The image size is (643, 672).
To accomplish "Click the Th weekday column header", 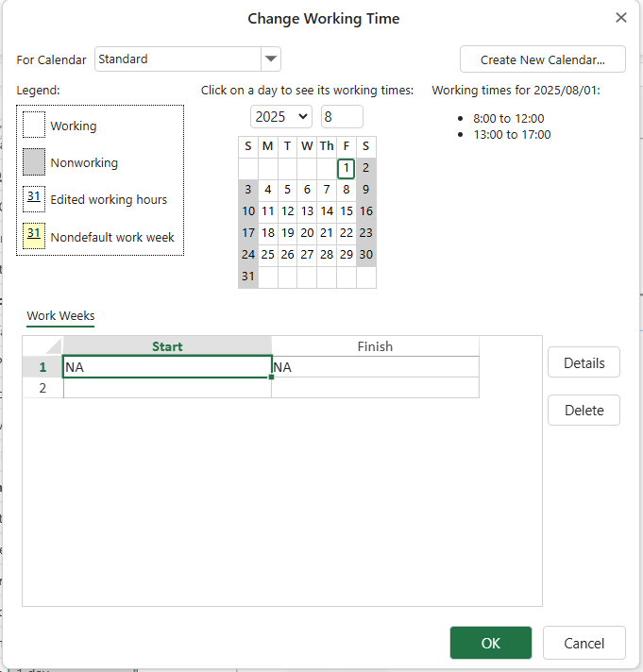I will pos(327,146).
